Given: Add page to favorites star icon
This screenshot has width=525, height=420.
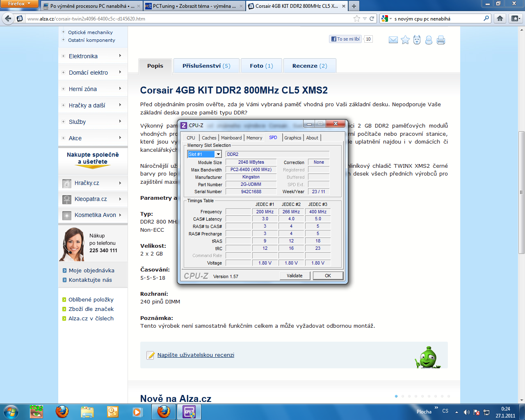Looking at the screenshot, I should click(405, 40).
